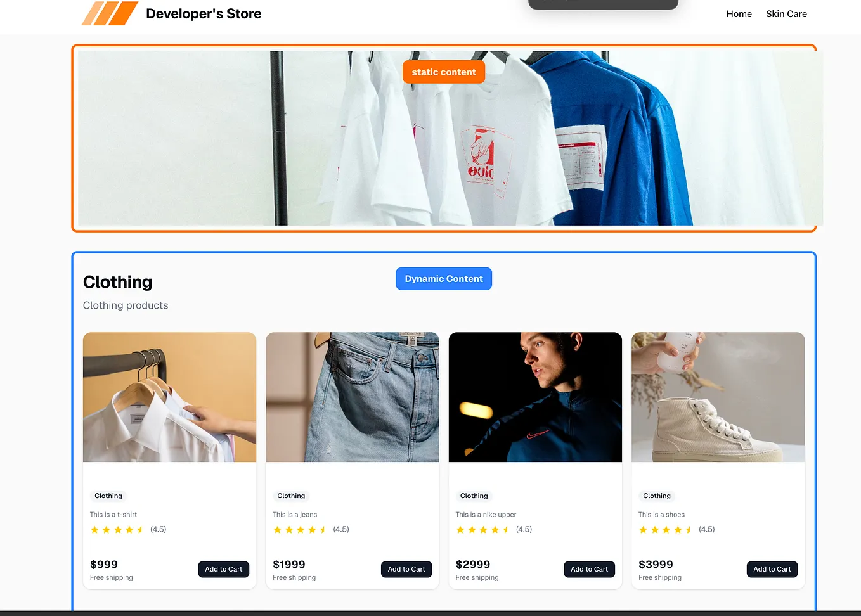This screenshot has width=861, height=616.
Task: Add the $999 t-shirt to the cart
Action: [x=223, y=569]
